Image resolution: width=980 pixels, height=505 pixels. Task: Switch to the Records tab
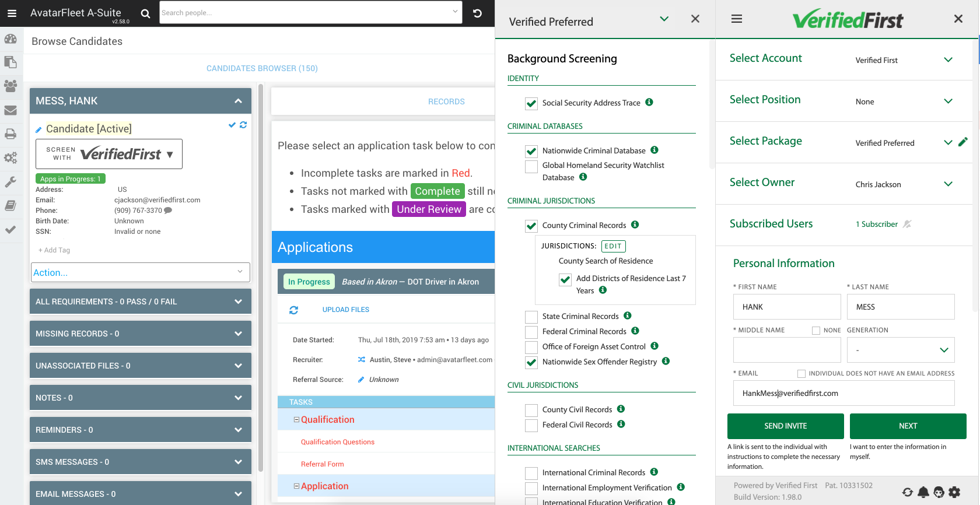click(446, 101)
